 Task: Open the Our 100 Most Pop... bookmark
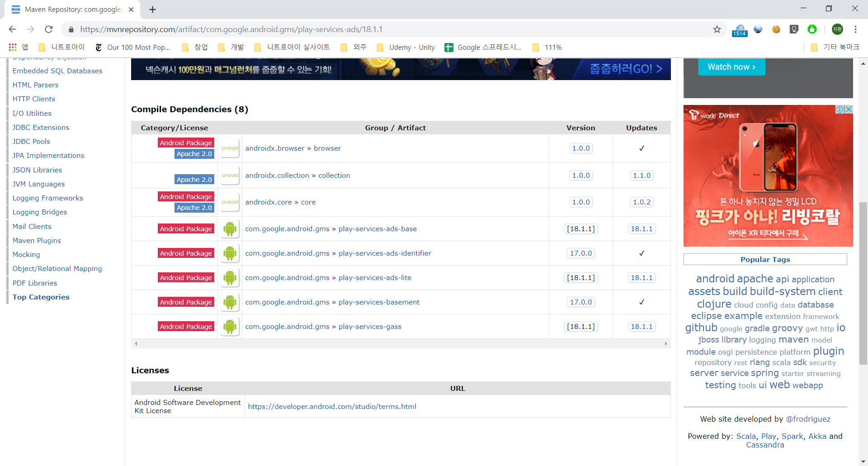click(x=132, y=47)
